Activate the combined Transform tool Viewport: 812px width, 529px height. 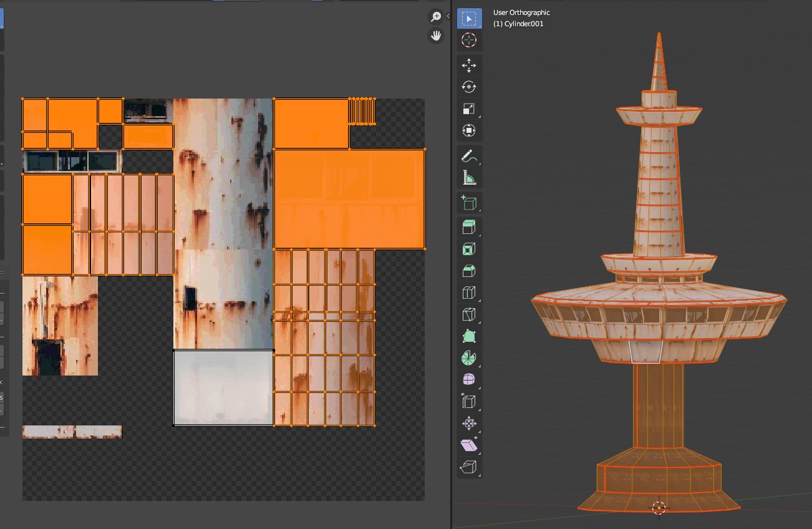coord(469,131)
